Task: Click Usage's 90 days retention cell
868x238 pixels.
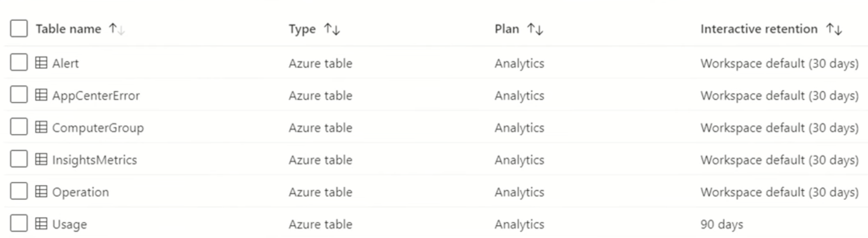Action: click(x=722, y=224)
